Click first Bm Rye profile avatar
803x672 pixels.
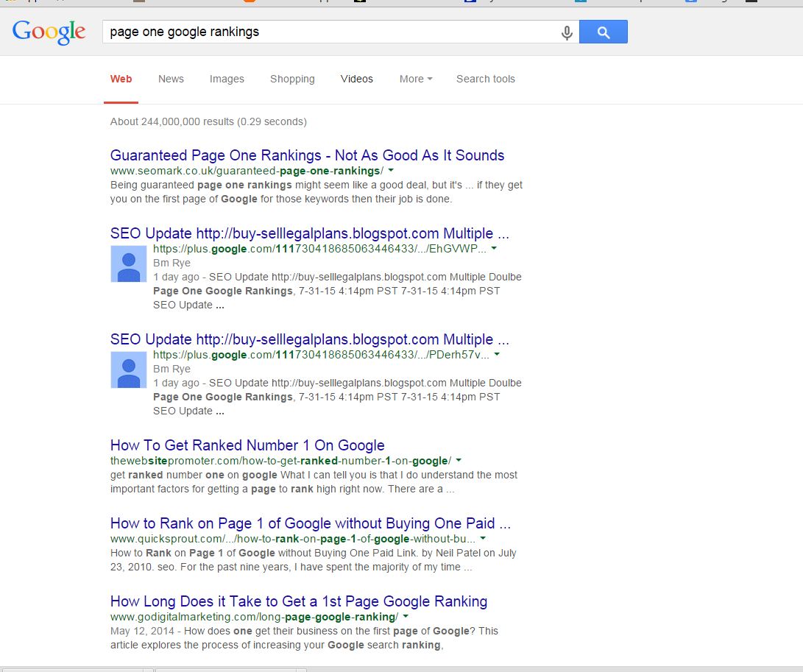pyautogui.click(x=129, y=264)
